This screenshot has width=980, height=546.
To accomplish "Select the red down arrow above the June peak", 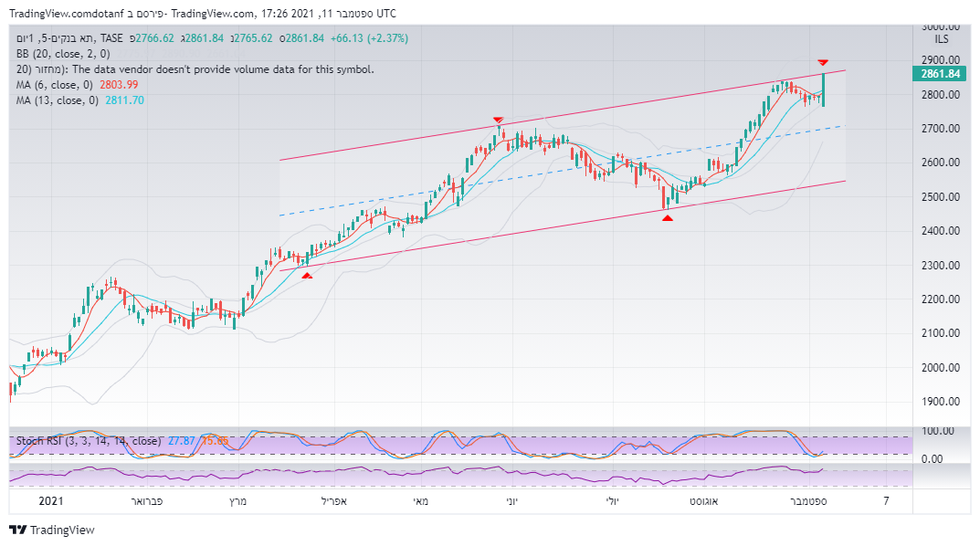I will pos(498,120).
